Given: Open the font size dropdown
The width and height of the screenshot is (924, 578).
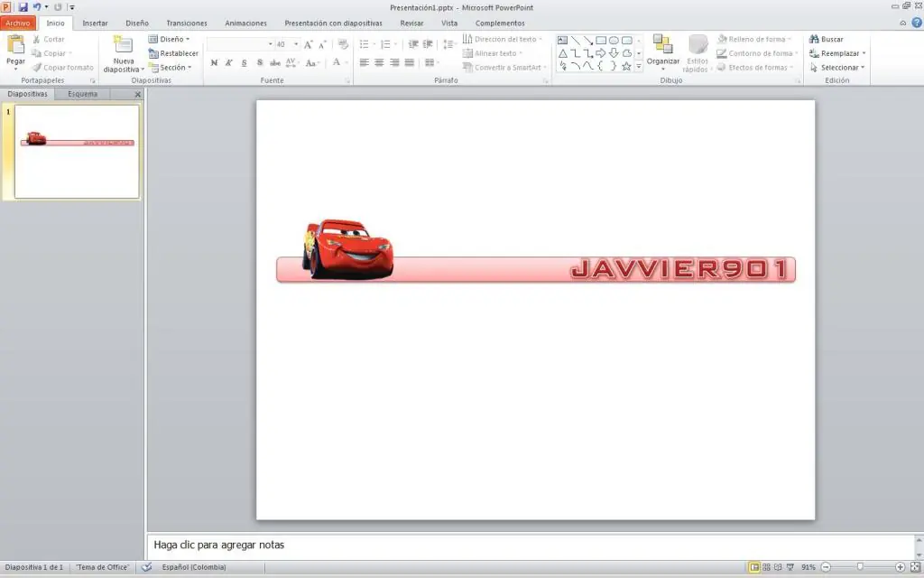Looking at the screenshot, I should [296, 44].
